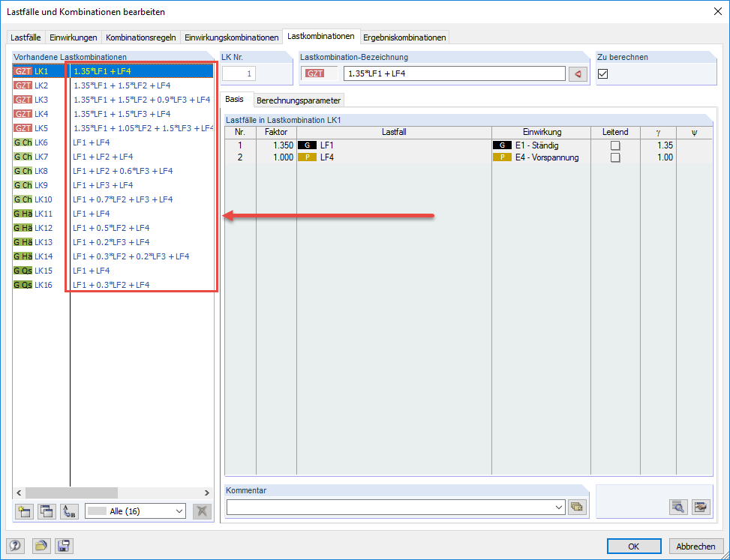
Task: Click the yellow P badge beside LF4
Action: [308, 157]
